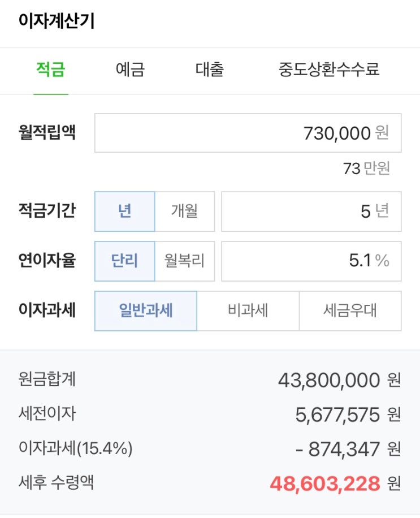Viewport: 420px width, 518px height.
Task: Open the 예금 tab
Action: pyautogui.click(x=130, y=70)
